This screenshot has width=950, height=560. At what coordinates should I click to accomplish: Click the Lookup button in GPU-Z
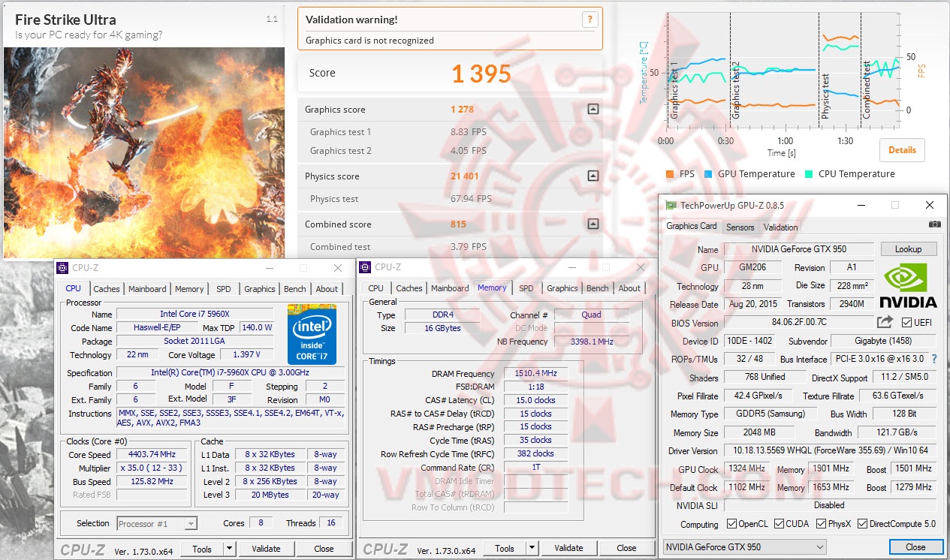tap(908, 249)
